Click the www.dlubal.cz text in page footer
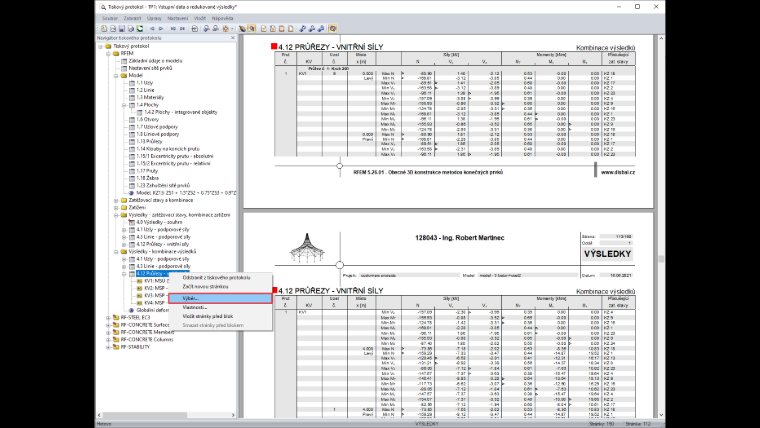 click(618, 172)
